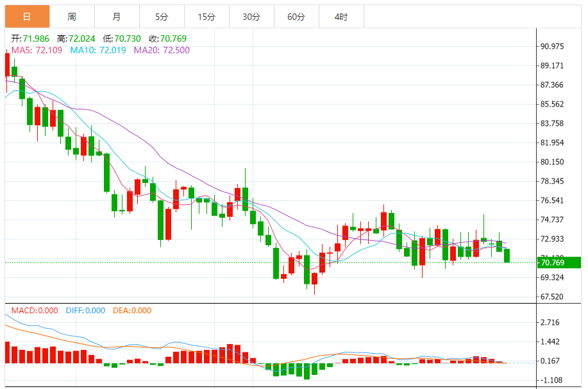Click the 83.758 price axis label
The height and width of the screenshot is (389, 588).
click(x=552, y=123)
